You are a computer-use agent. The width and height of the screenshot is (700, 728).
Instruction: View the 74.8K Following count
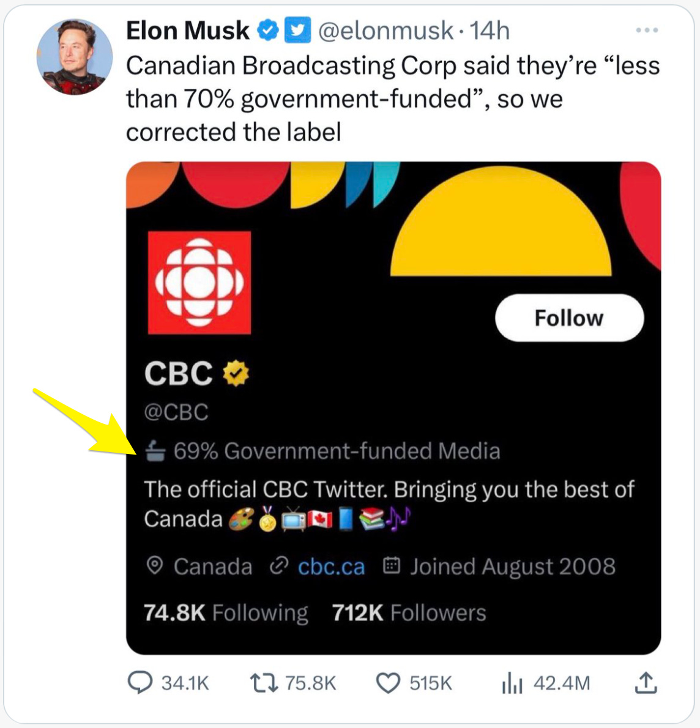click(x=226, y=612)
